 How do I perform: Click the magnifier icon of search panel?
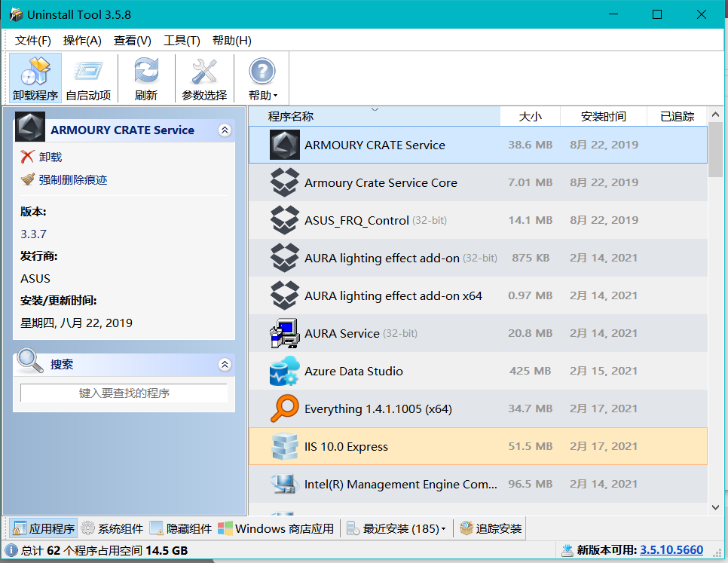[29, 360]
